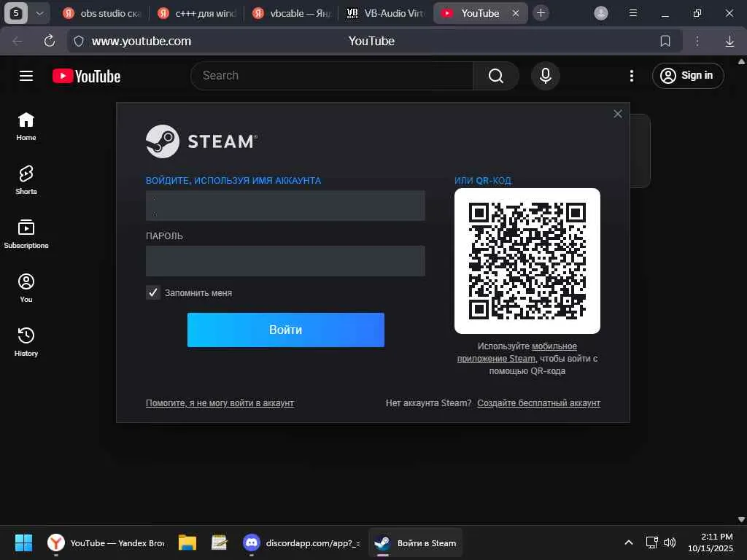Click the Steam login taskbar item
747x560 pixels.
pyautogui.click(x=415, y=542)
